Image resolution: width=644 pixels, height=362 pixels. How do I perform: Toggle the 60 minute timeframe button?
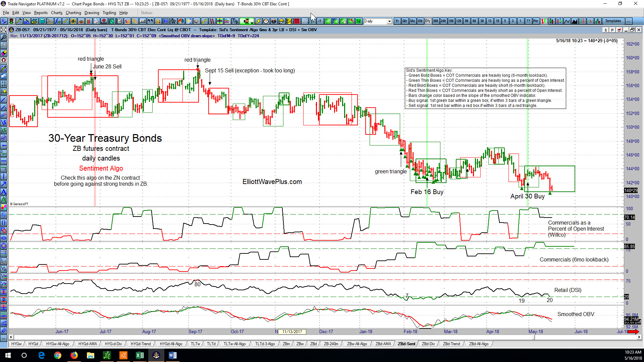(x=474, y=21)
